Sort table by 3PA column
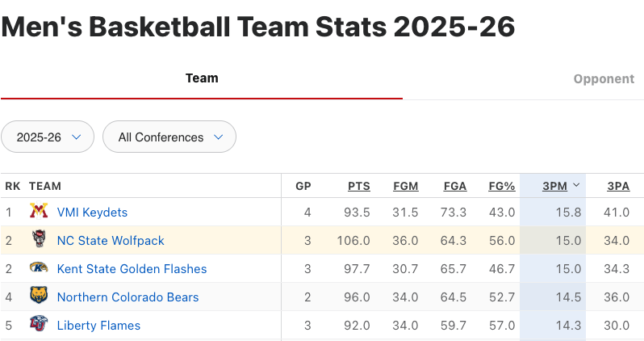The image size is (644, 341). (x=618, y=186)
